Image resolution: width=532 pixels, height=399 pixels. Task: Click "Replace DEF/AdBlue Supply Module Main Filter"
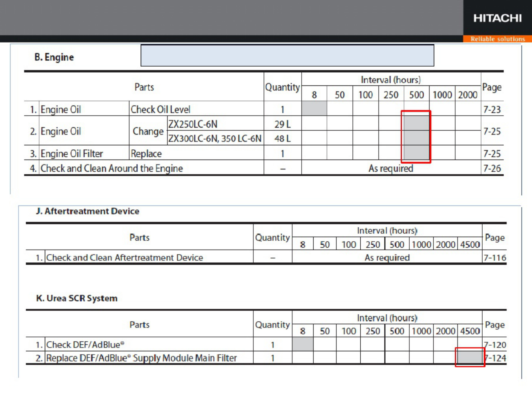pos(141,358)
